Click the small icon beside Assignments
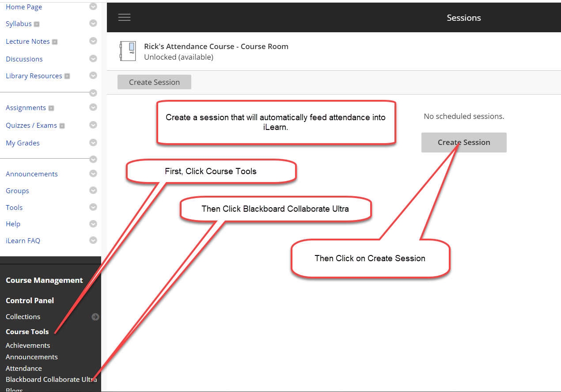561x392 pixels. (51, 108)
